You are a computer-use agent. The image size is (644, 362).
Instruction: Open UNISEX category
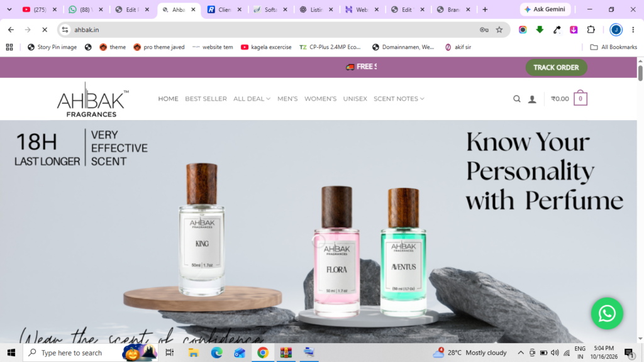tap(355, 99)
